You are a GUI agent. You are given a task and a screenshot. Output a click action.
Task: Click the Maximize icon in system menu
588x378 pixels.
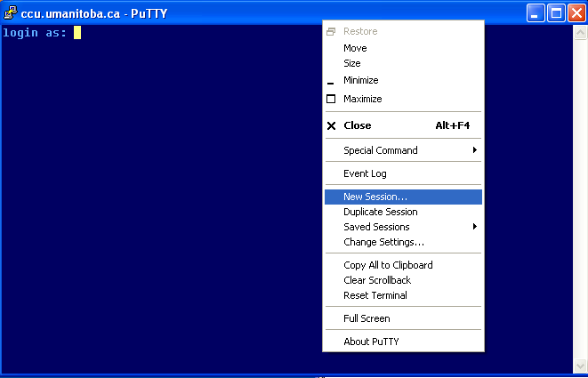click(x=331, y=99)
